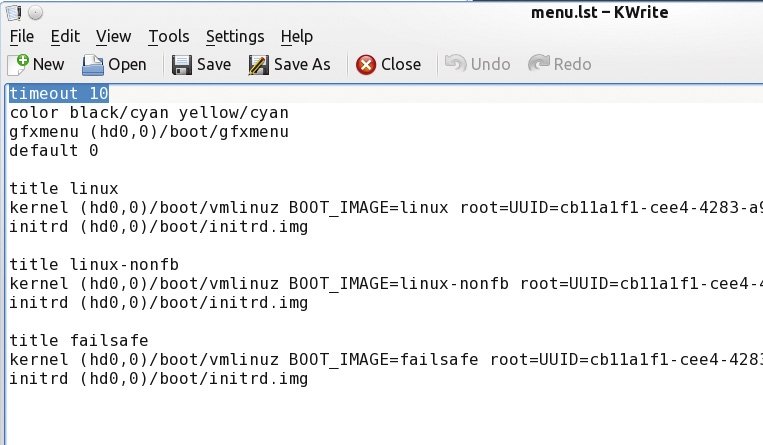Place cursor on the 'default 0' line
The image size is (763, 445).
[54, 150]
